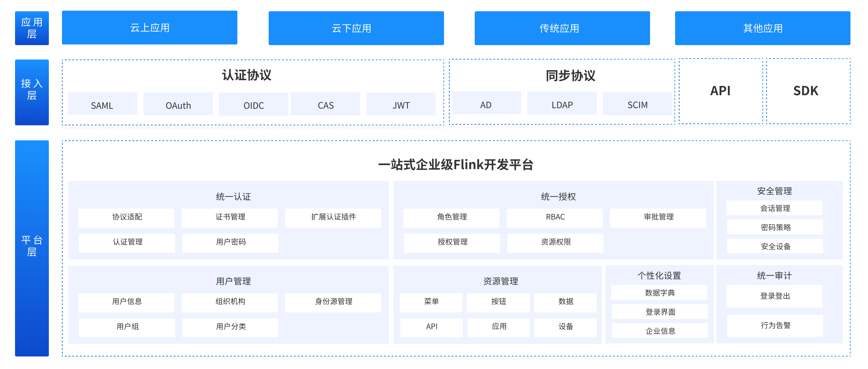
Task: Select the RBAC item
Action: [555, 218]
